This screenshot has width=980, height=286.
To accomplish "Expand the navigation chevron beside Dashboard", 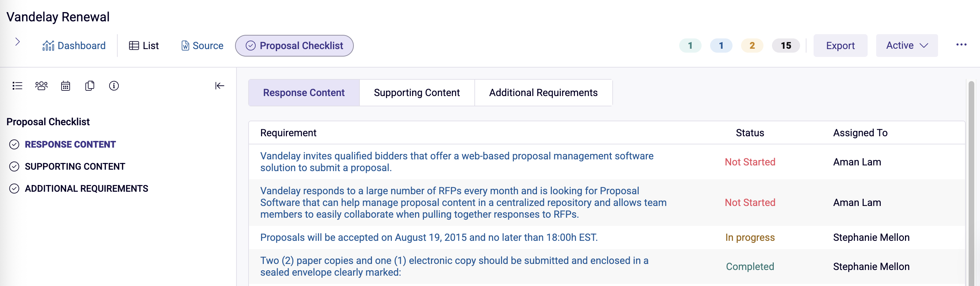I will coord(17,42).
